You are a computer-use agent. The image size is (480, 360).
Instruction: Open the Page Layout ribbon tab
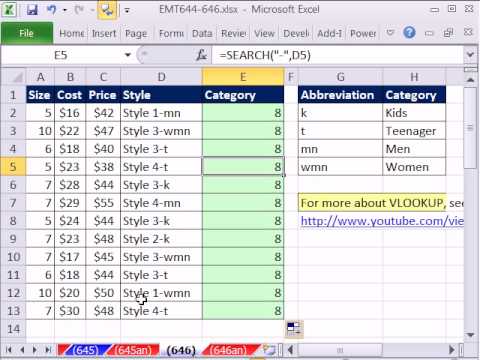(x=136, y=33)
